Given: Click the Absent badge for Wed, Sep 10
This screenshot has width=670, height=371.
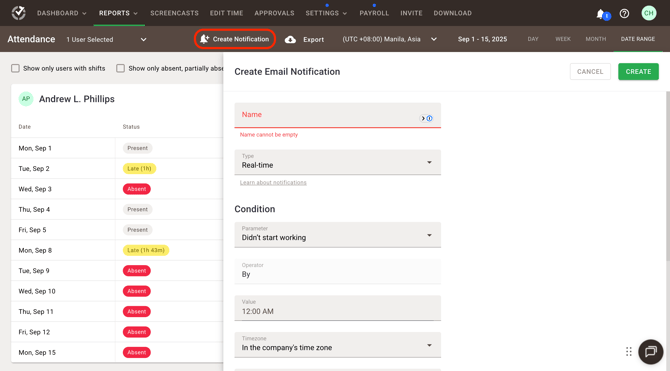Looking at the screenshot, I should pos(137,291).
